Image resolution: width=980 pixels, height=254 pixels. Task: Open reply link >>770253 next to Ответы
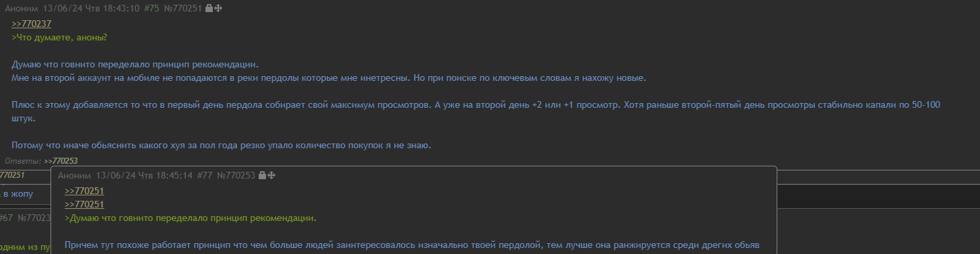pyautogui.click(x=61, y=161)
